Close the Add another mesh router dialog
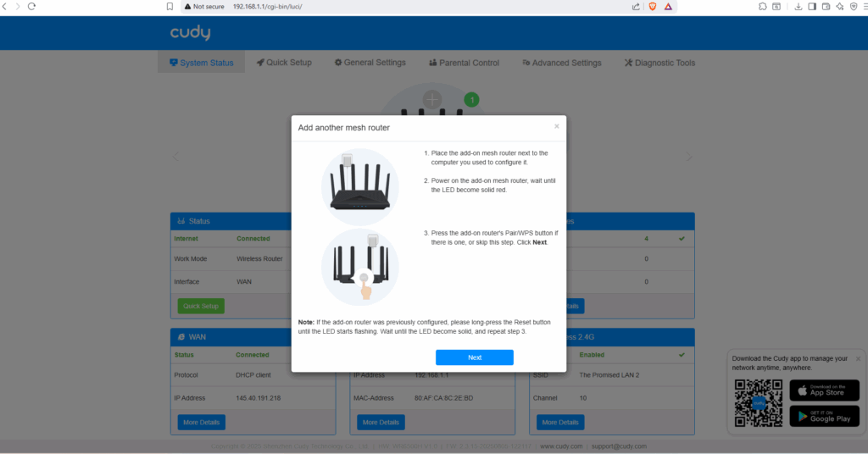The width and height of the screenshot is (868, 454). 556,127
